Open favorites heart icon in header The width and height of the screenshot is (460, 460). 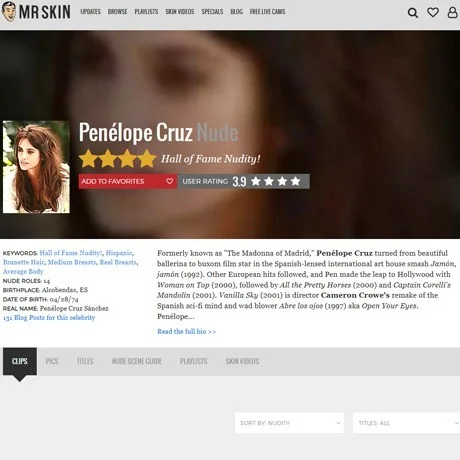coord(433,12)
